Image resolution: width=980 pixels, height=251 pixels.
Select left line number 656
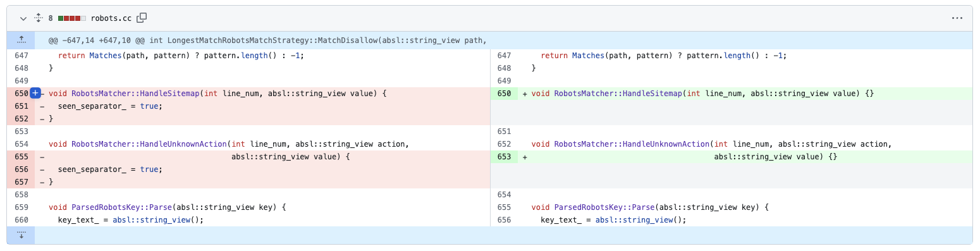[21, 169]
